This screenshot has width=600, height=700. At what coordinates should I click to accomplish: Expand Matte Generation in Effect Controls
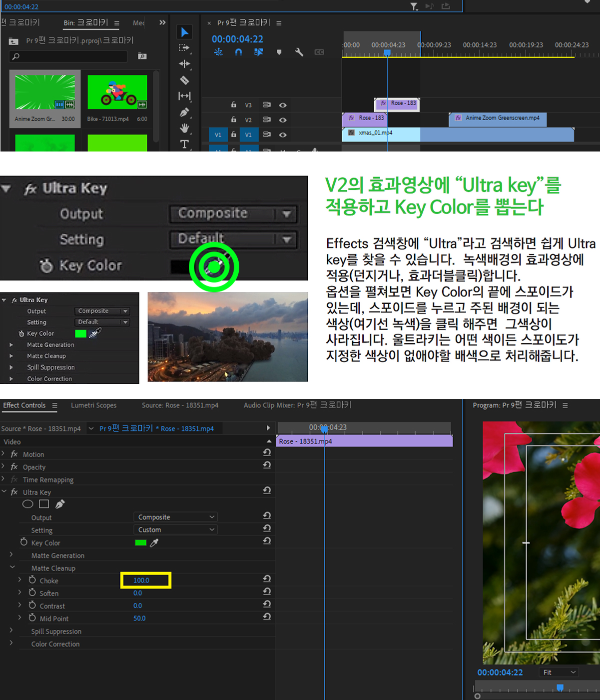click(x=11, y=554)
